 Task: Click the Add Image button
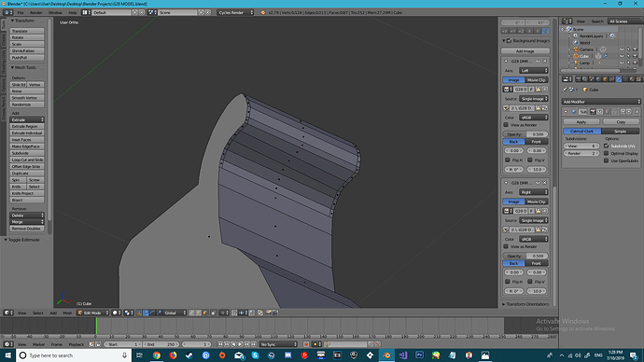525,51
